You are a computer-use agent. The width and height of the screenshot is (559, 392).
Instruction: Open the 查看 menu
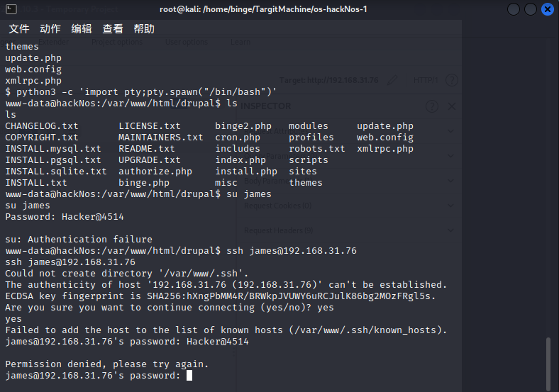point(113,29)
